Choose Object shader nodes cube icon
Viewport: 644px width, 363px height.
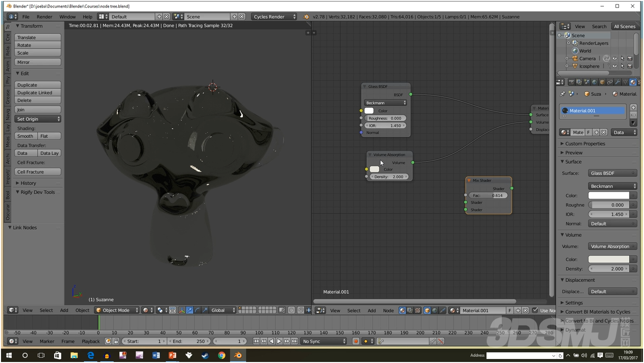point(427,310)
